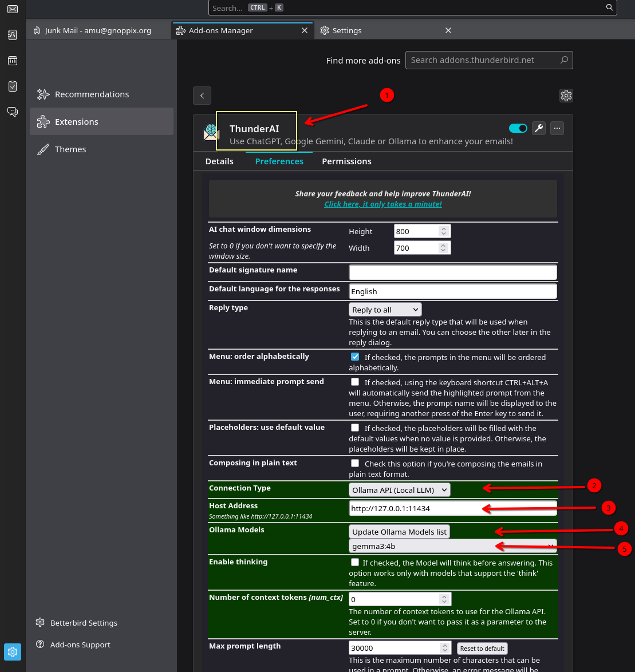The image size is (635, 672).
Task: Open the Mail space icon
Action: click(12, 9)
